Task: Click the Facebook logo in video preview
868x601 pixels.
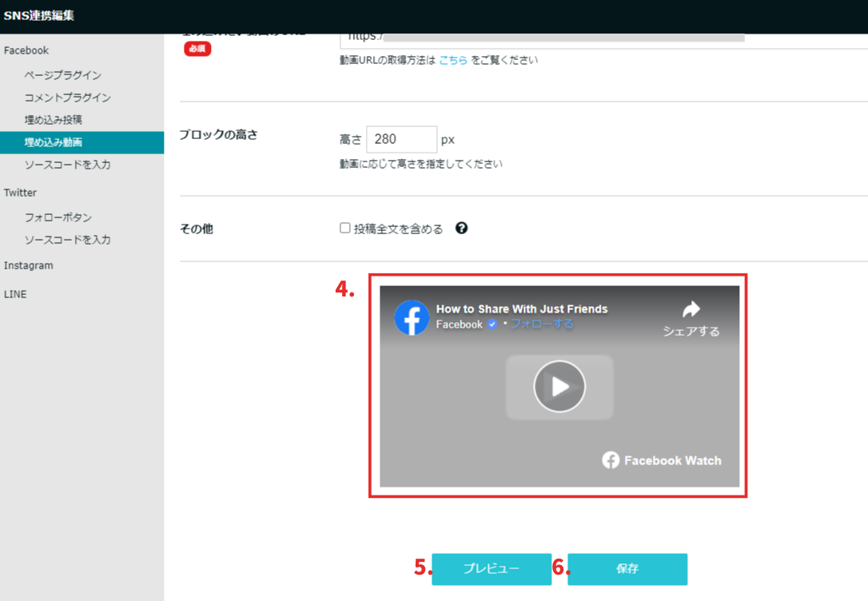Action: pyautogui.click(x=412, y=317)
